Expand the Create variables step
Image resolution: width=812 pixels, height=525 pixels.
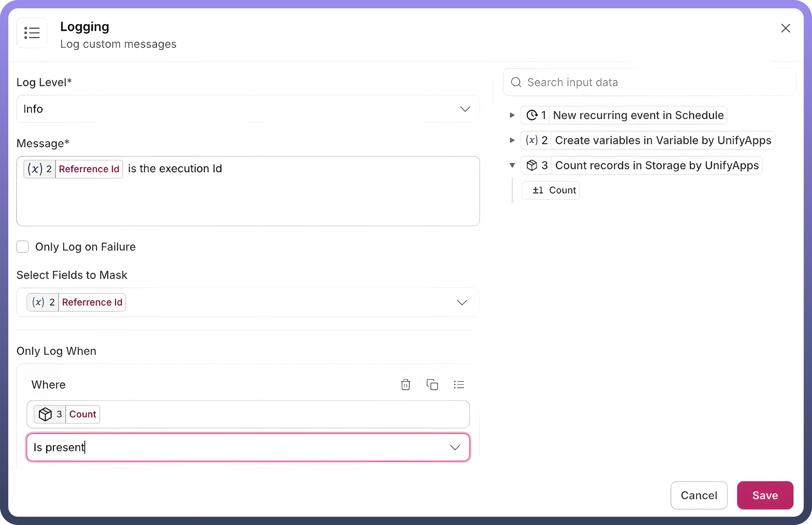[512, 140]
